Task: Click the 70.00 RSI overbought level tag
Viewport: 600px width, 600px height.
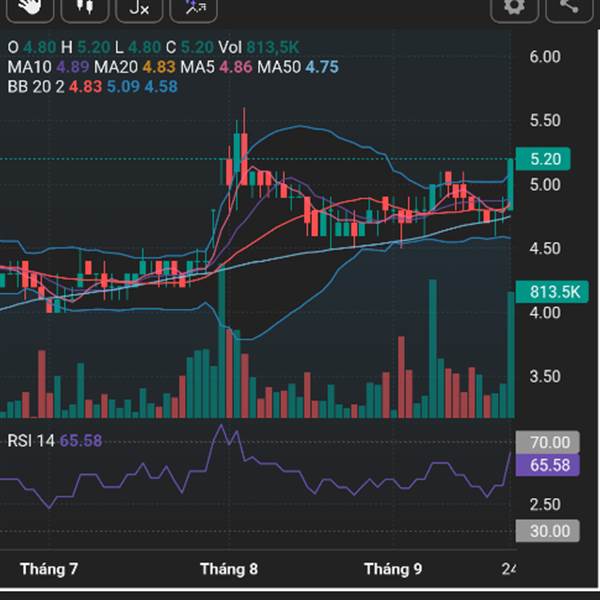Action: click(548, 442)
